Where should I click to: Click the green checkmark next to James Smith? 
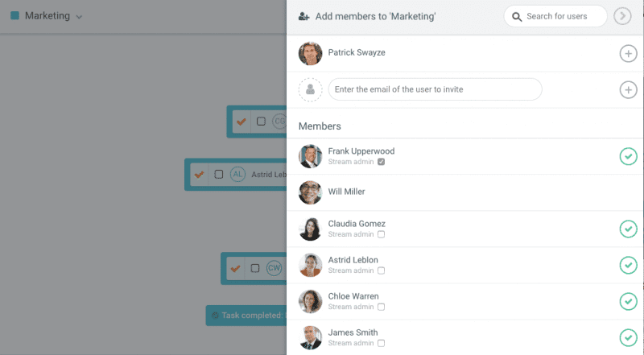628,337
